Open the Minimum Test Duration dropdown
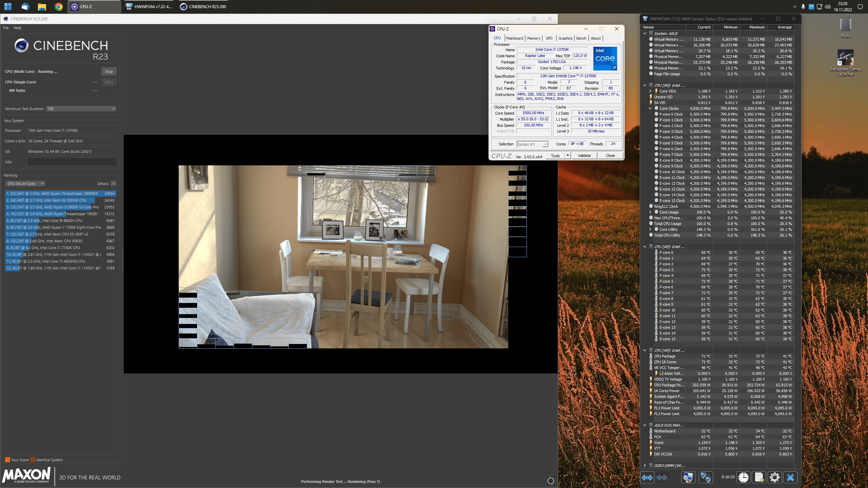868x488 pixels. tap(81, 109)
